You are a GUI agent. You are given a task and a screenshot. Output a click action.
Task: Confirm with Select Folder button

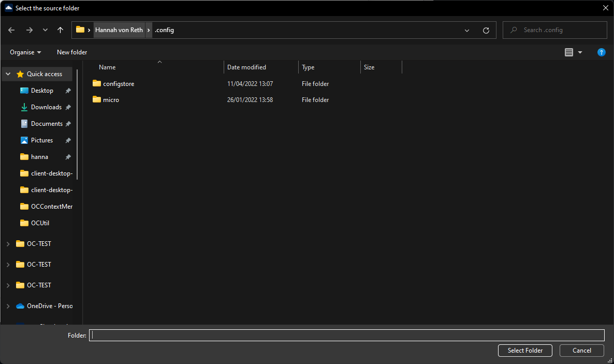[525, 351]
